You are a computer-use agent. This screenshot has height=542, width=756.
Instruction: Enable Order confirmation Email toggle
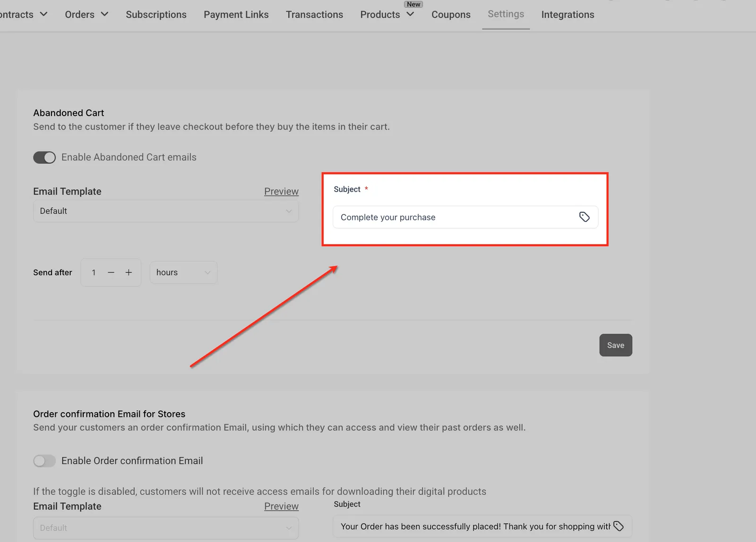coord(44,461)
